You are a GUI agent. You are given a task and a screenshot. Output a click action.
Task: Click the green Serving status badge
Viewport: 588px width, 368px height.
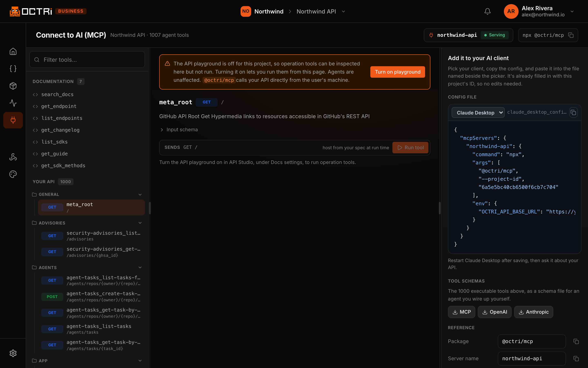[494, 35]
